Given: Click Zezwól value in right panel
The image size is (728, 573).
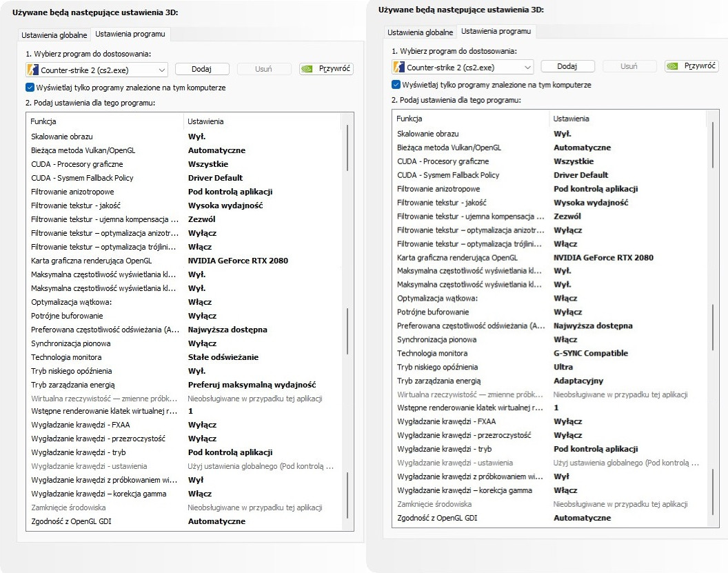Looking at the screenshot, I should (567, 217).
